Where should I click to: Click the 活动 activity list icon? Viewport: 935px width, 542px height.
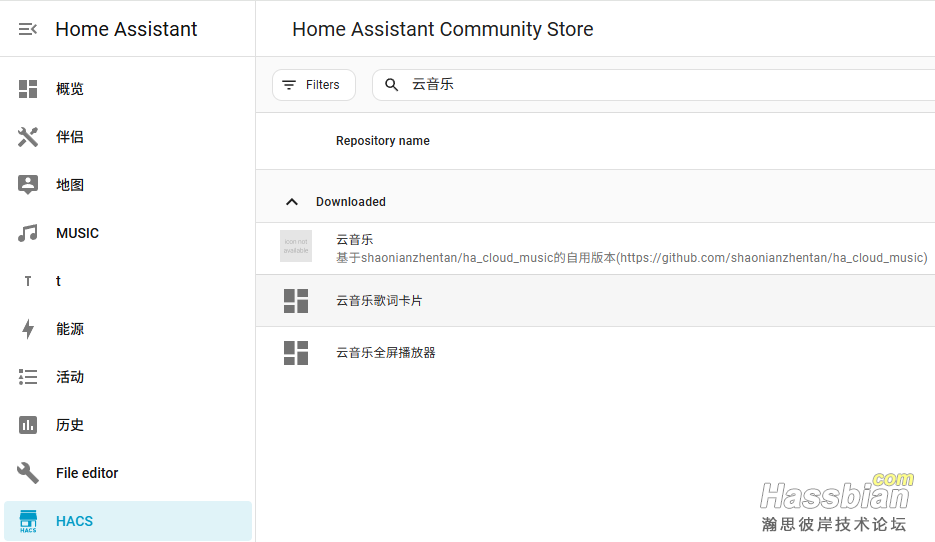click(28, 377)
